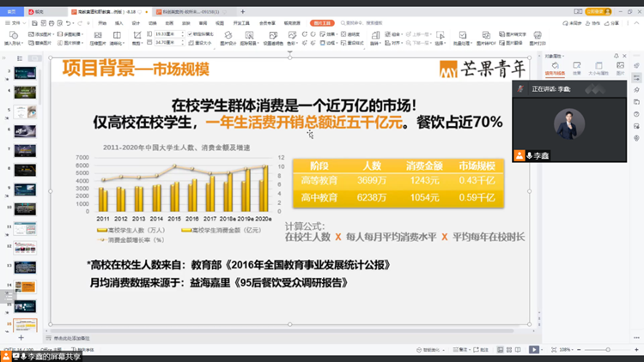Click the Save icon in quick access toolbar

[x=34, y=23]
